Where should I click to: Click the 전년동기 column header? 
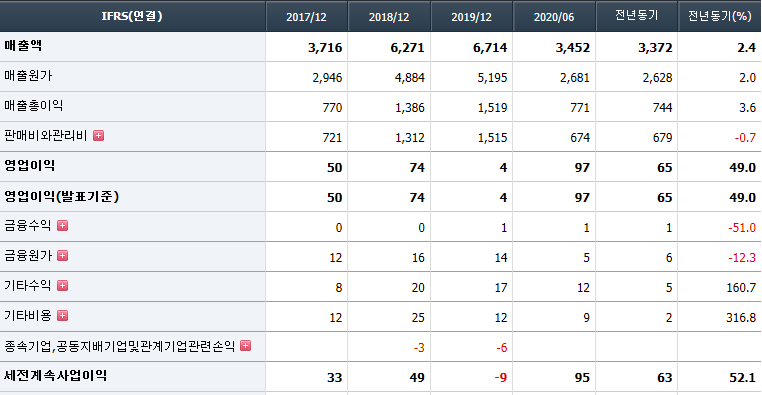pos(637,16)
